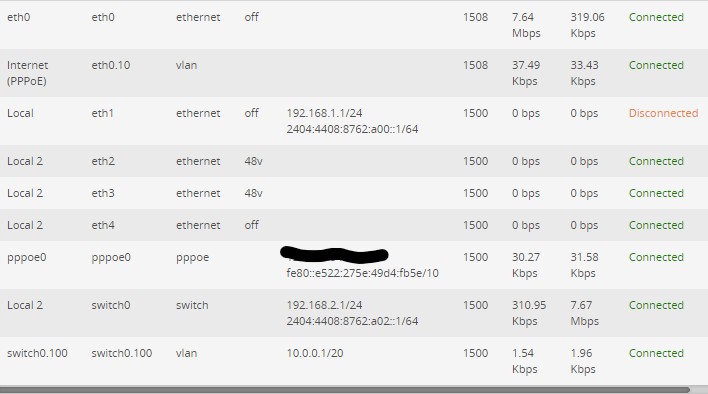The width and height of the screenshot is (708, 394).
Task: Select the eth0.10 vlan interface name
Action: [x=111, y=65]
